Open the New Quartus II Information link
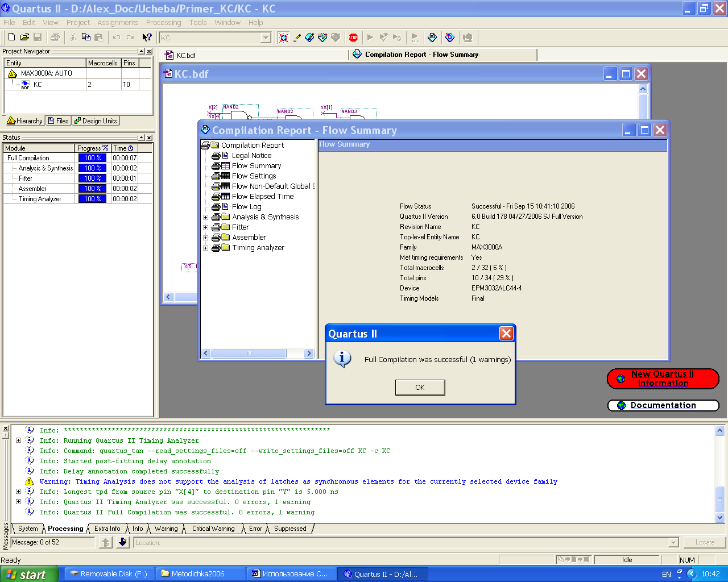The width and height of the screenshot is (728, 582). (663, 379)
